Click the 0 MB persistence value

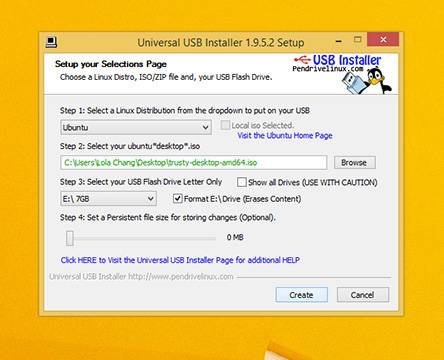[x=235, y=237]
